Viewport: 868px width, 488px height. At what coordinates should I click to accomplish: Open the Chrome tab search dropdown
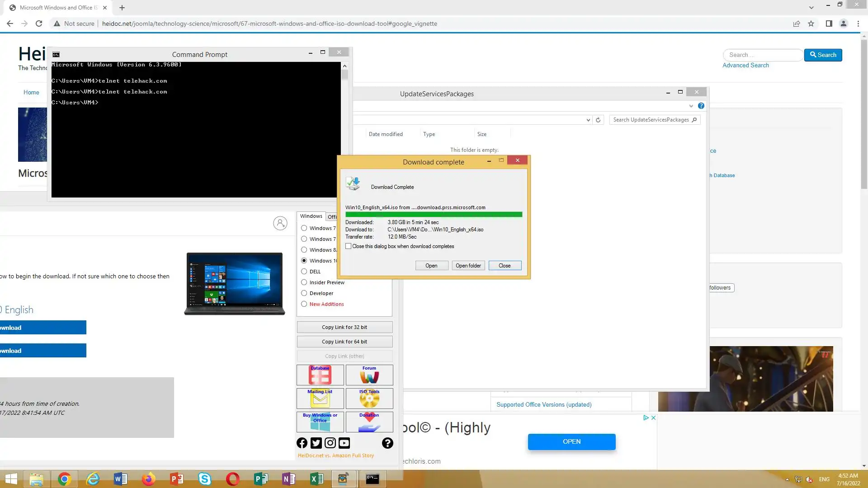(x=811, y=7)
